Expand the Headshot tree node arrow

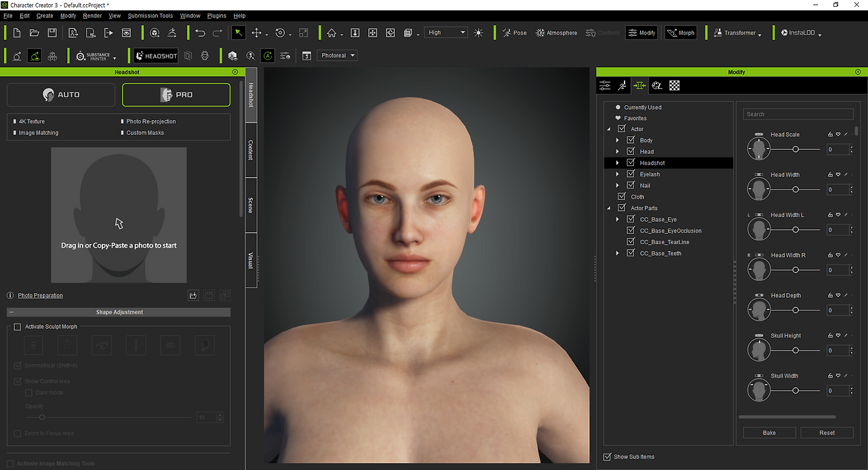point(617,163)
